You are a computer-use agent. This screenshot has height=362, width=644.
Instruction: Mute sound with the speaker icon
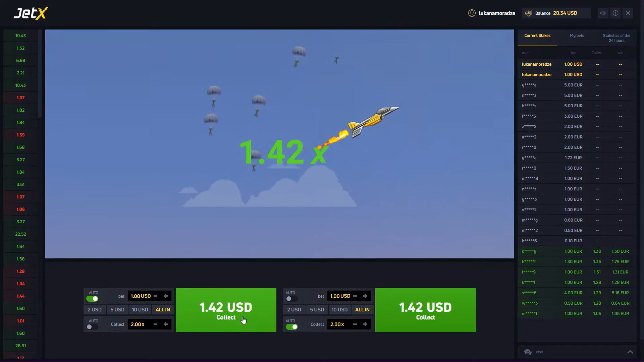603,13
